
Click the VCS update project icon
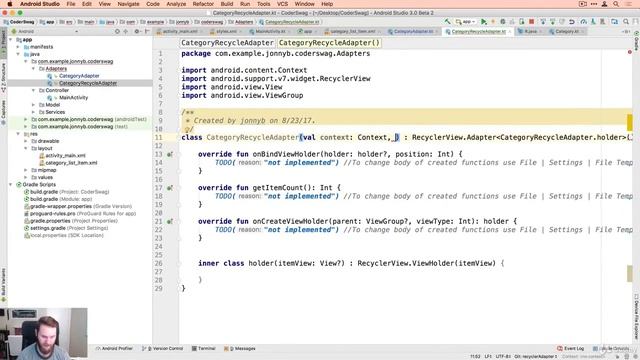tap(543, 22)
